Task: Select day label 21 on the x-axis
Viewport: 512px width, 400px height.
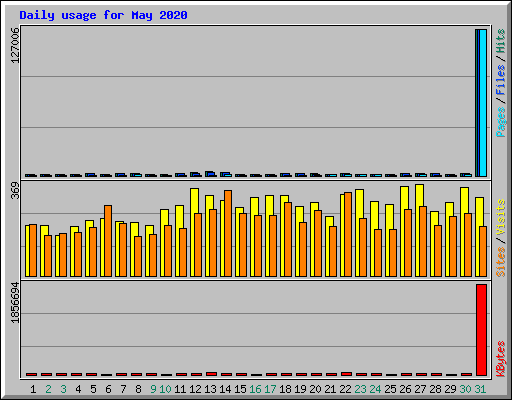Action: (330, 389)
